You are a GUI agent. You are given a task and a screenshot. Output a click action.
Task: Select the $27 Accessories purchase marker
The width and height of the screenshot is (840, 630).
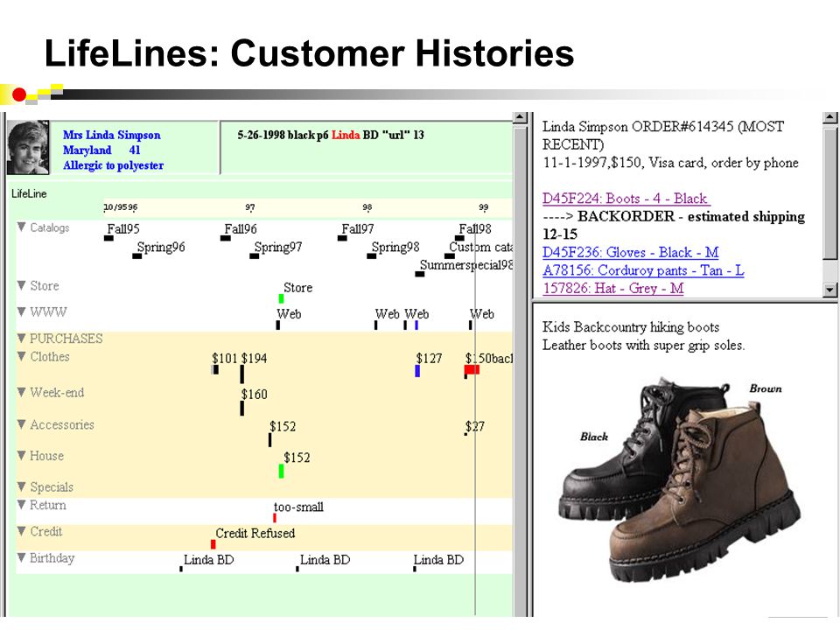(x=465, y=434)
